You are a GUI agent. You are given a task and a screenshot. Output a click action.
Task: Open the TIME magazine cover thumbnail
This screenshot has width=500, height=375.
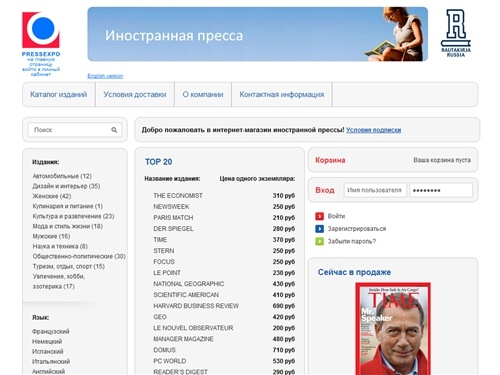point(393,329)
